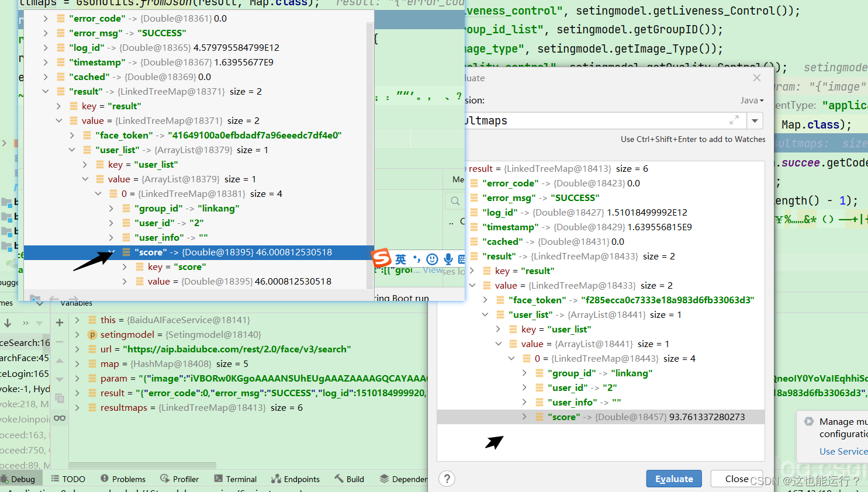868x492 pixels.
Task: Select the ceSearch:16 stack frame
Action: [x=25, y=343]
